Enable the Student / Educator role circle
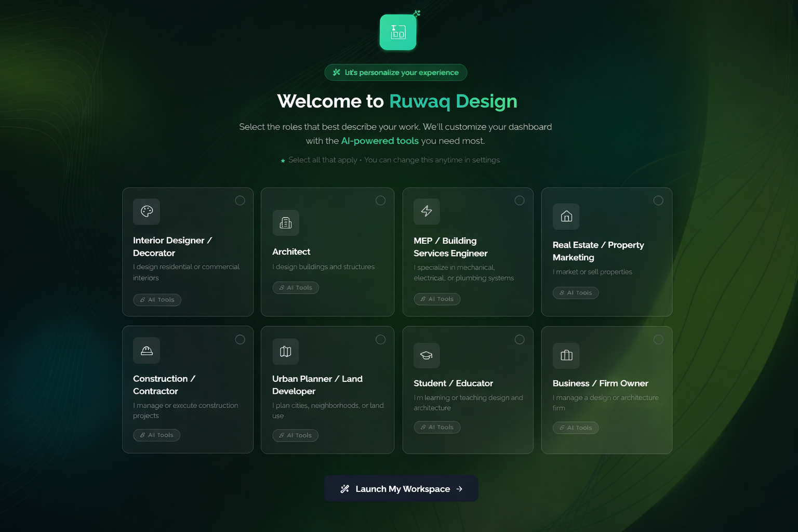 [x=520, y=339]
